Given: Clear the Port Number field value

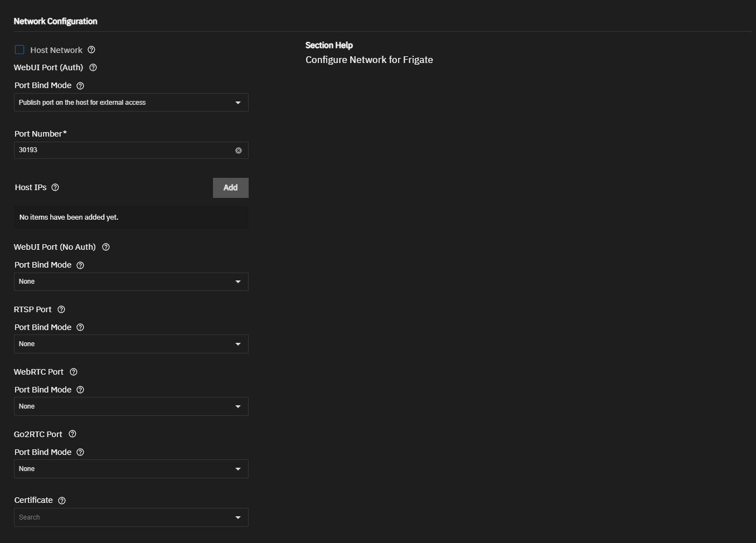Looking at the screenshot, I should point(239,151).
